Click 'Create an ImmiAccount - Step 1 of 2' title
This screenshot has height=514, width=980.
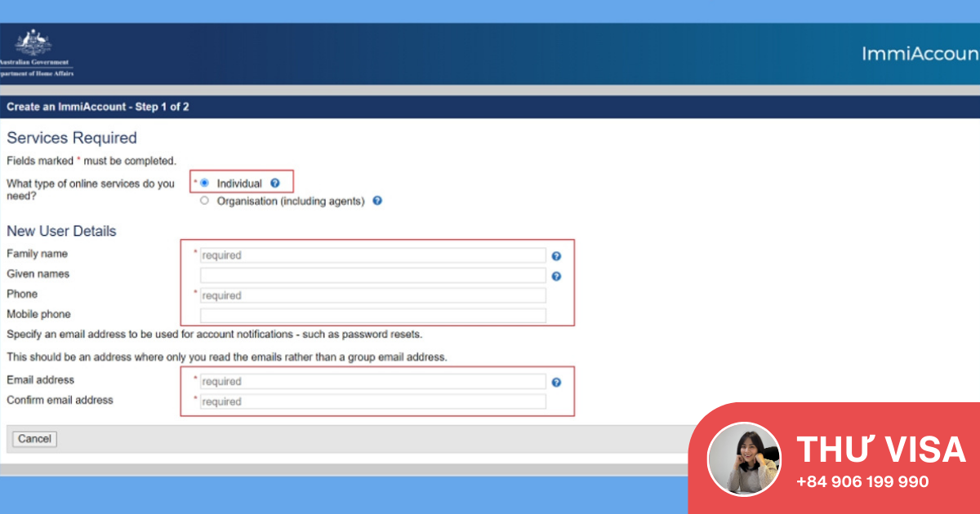coord(98,107)
